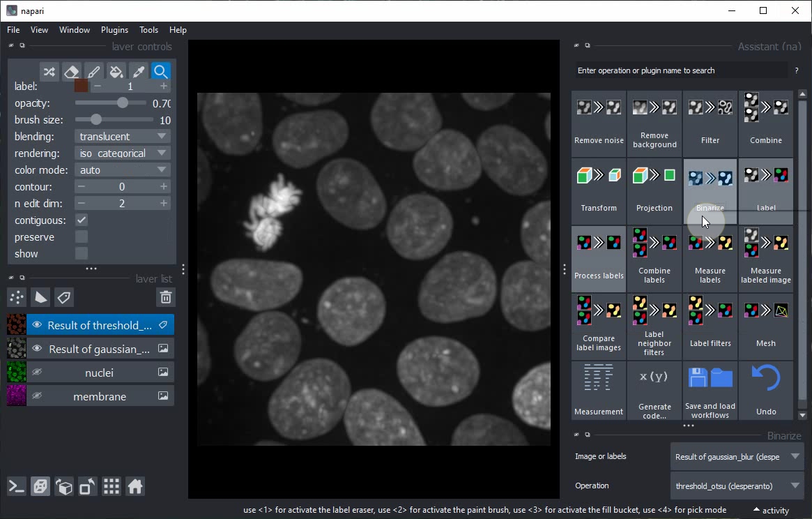Viewport: 812px width, 519px height.
Task: Reset view with home icon
Action: (x=135, y=486)
